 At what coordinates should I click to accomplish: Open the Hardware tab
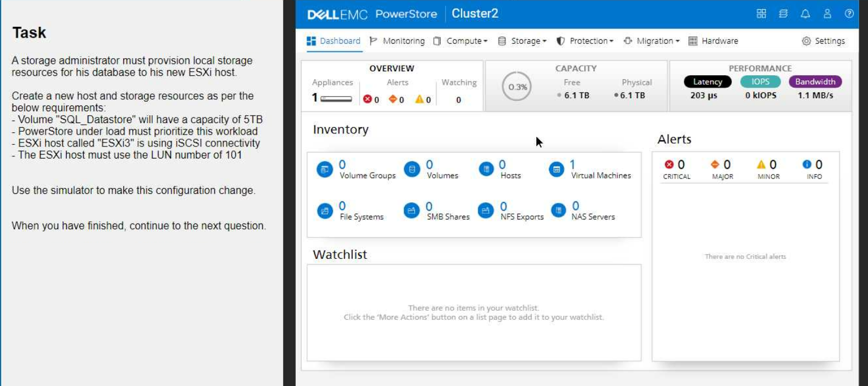pos(713,41)
